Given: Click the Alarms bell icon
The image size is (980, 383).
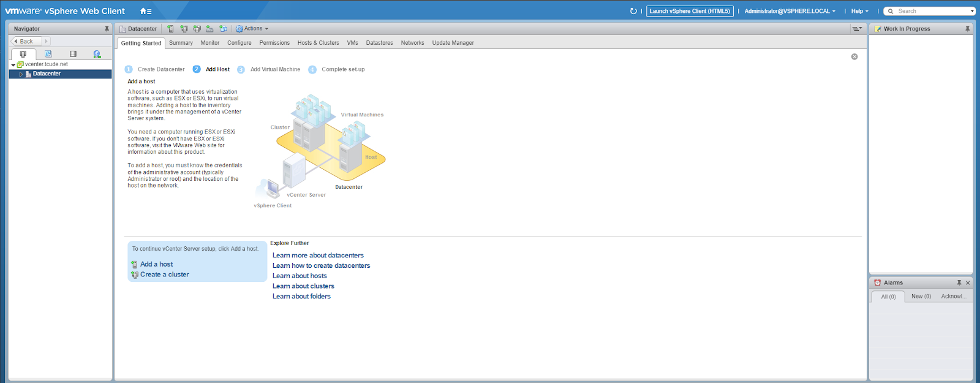Looking at the screenshot, I should (x=878, y=283).
